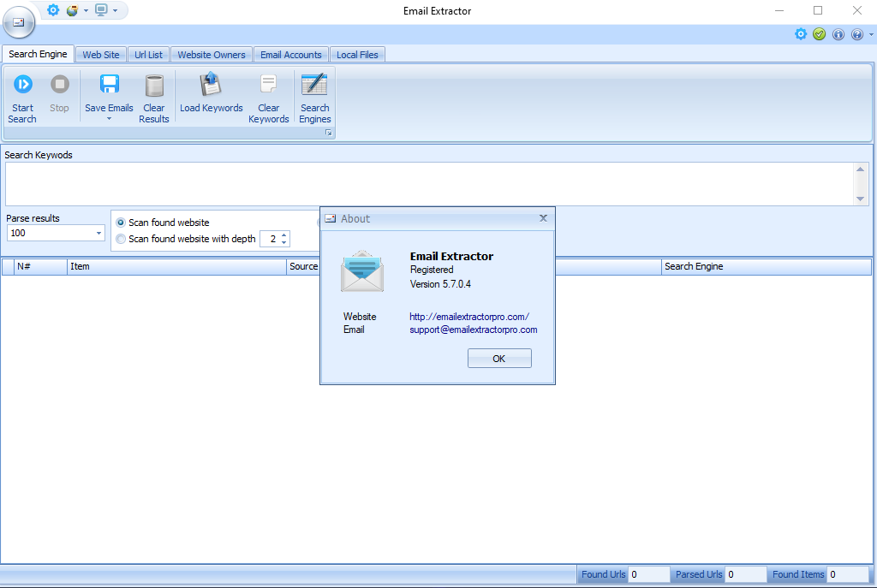Click the Save Emails floppy icon
877x588 pixels.
point(109,85)
